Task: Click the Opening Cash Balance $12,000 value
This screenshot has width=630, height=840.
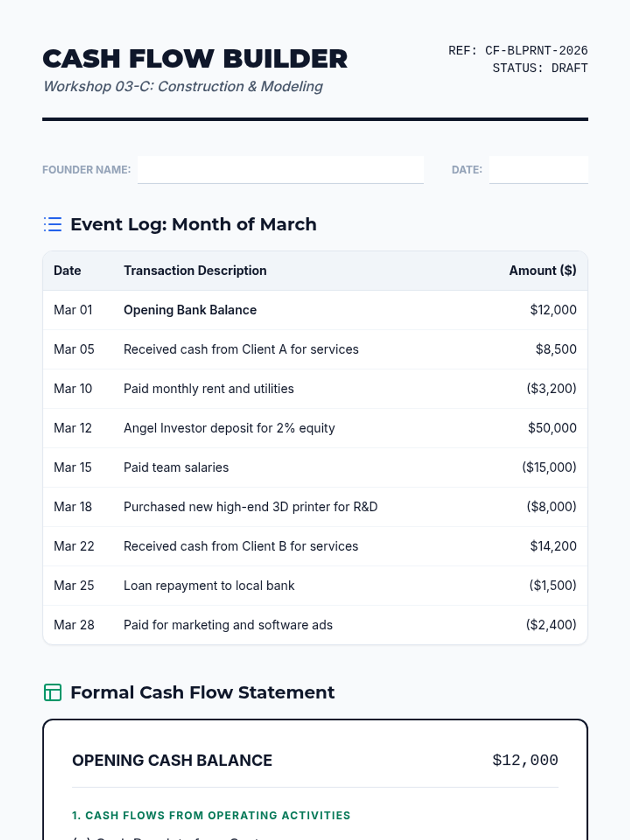Action: [x=524, y=760]
